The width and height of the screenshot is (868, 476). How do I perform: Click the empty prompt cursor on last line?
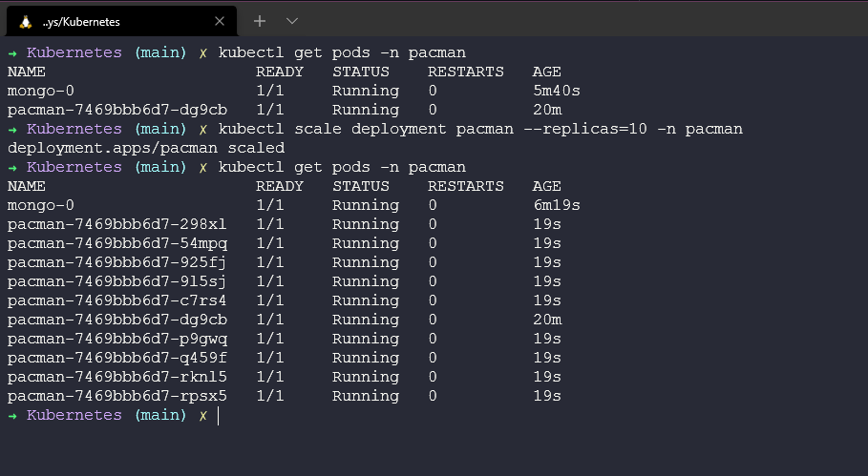(x=219, y=416)
